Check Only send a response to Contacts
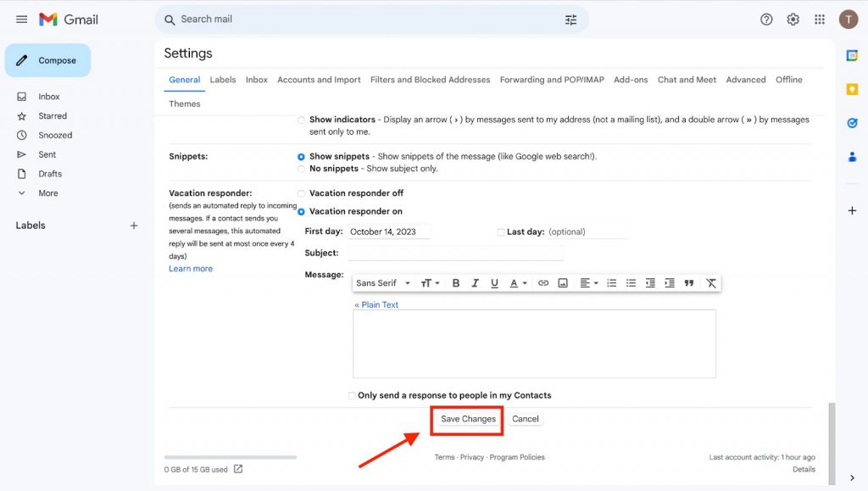868x491 pixels. pyautogui.click(x=351, y=395)
